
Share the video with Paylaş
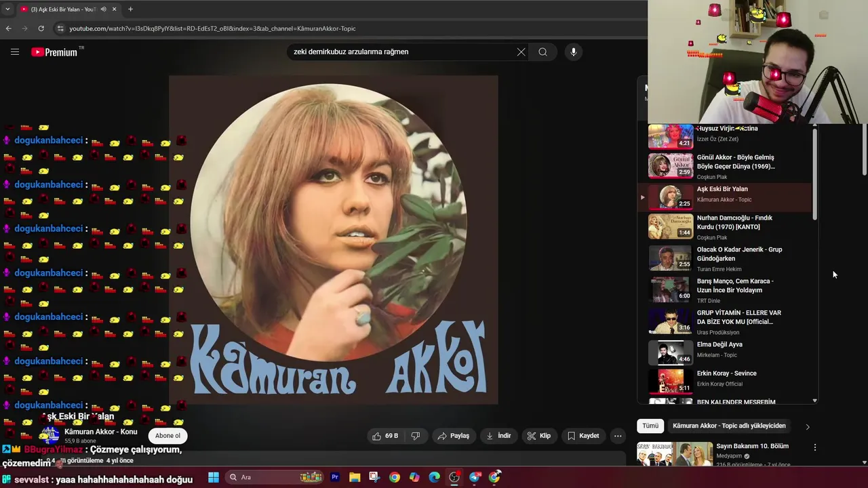[x=454, y=436]
